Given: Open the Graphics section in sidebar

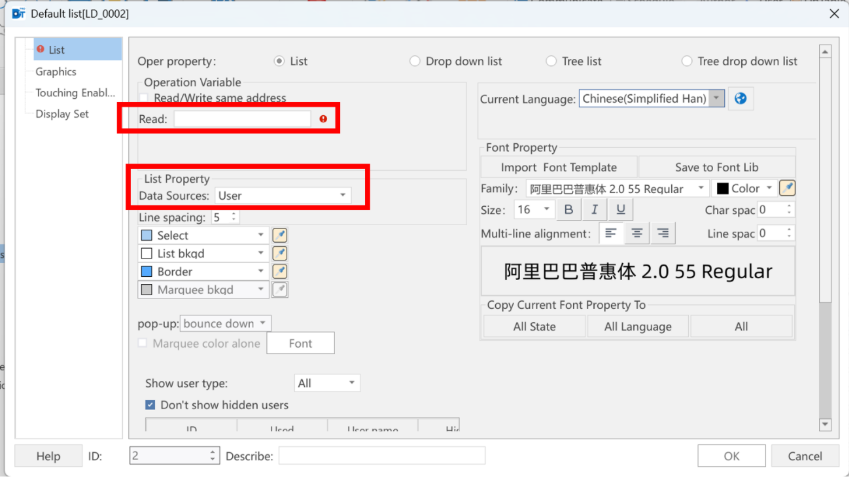Looking at the screenshot, I should pos(56,71).
